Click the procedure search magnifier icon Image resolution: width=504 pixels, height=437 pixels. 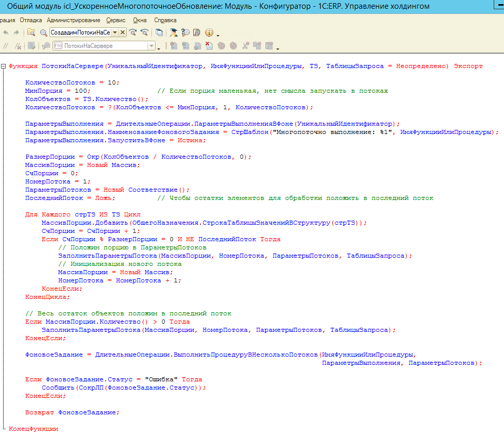point(46,46)
